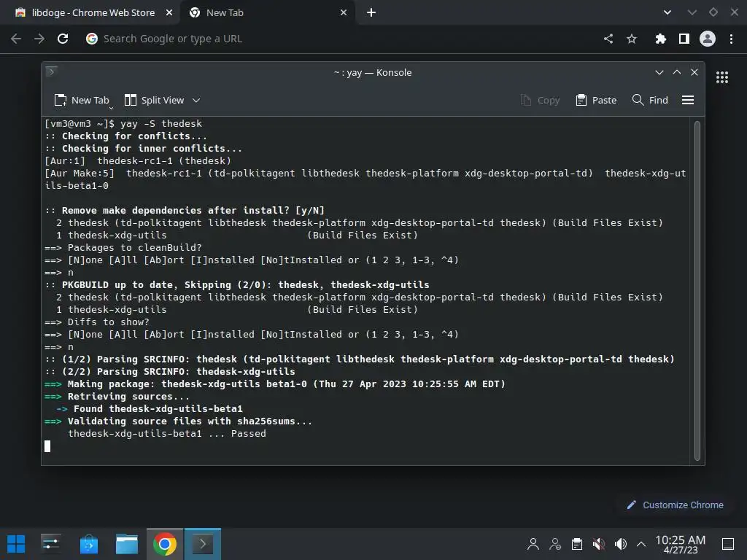747x560 pixels.
Task: Switch to the New Tab tab
Action: pos(267,13)
